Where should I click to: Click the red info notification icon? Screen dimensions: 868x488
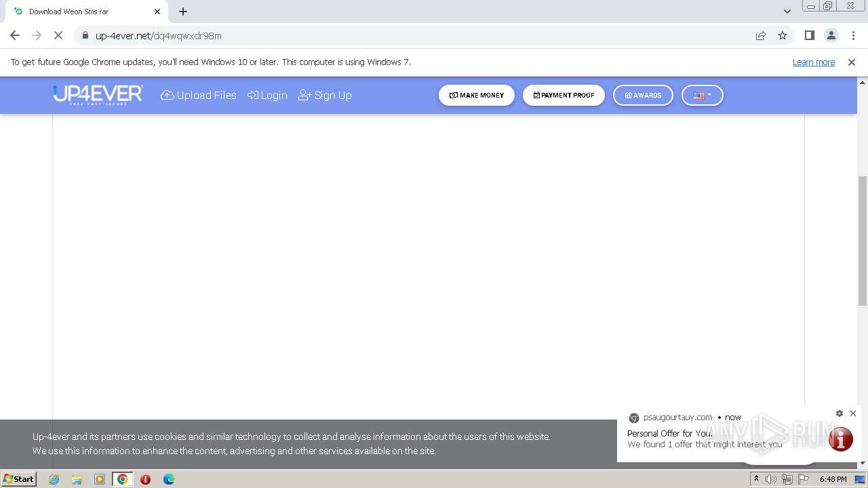point(841,439)
